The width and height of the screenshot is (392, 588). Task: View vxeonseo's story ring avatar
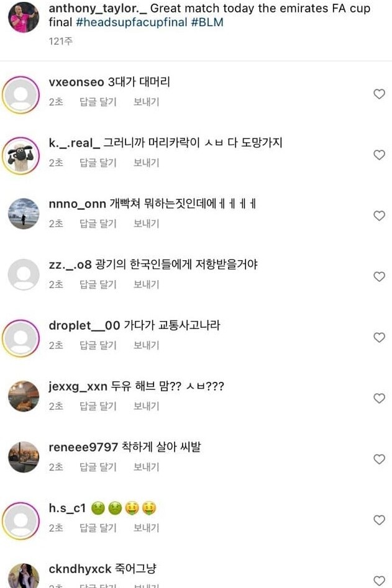pos(21,95)
